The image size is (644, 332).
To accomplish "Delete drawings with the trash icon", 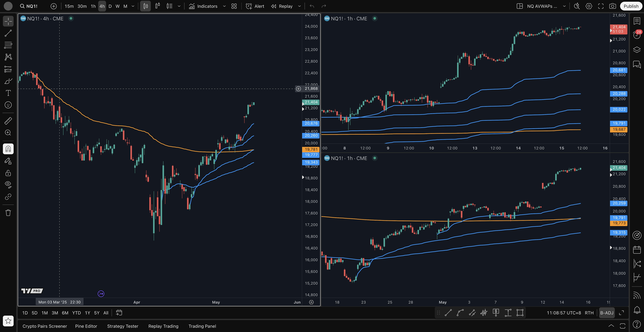I will point(8,213).
